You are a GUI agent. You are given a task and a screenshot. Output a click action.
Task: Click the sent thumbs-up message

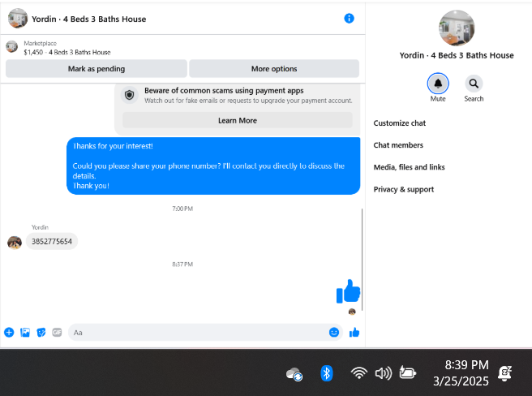[348, 291]
